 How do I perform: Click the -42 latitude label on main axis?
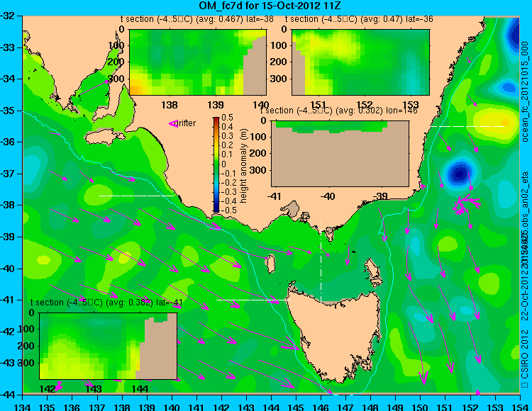pos(8,332)
